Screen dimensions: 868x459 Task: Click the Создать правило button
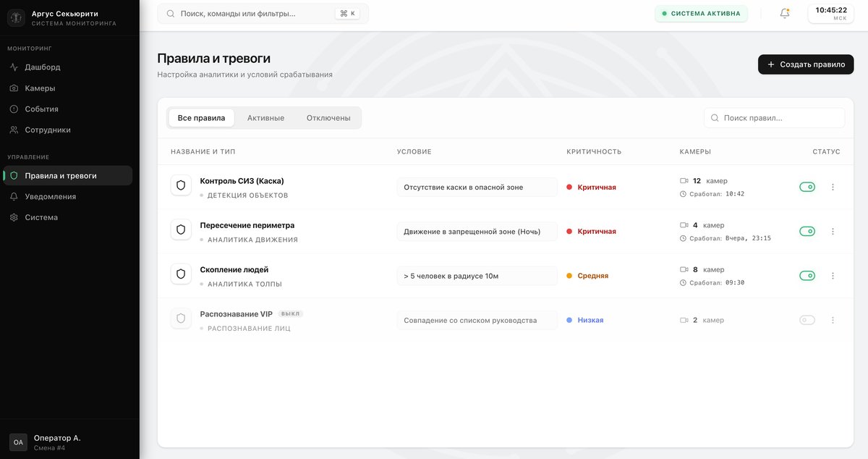pos(806,64)
